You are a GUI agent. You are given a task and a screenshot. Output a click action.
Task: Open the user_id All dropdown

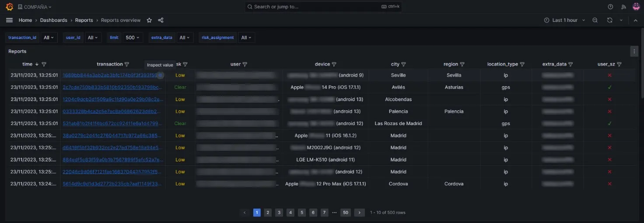pos(93,38)
